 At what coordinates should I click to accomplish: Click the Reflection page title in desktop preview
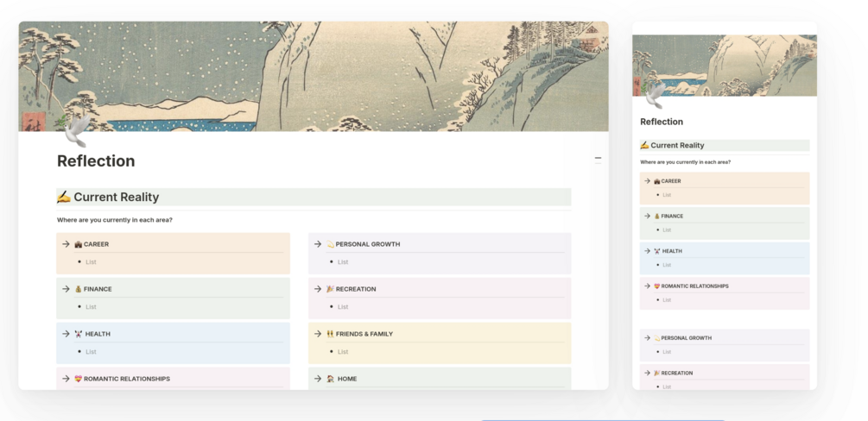(96, 161)
